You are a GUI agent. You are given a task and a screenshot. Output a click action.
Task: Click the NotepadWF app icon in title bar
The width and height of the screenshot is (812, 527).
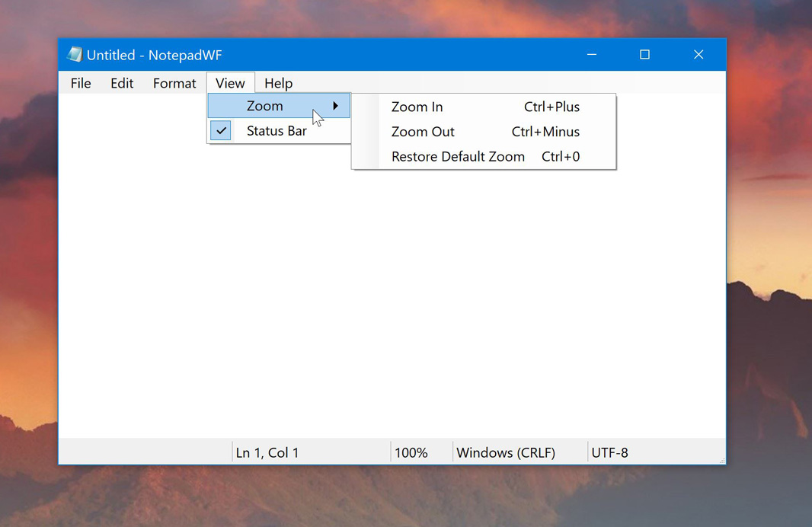point(74,55)
